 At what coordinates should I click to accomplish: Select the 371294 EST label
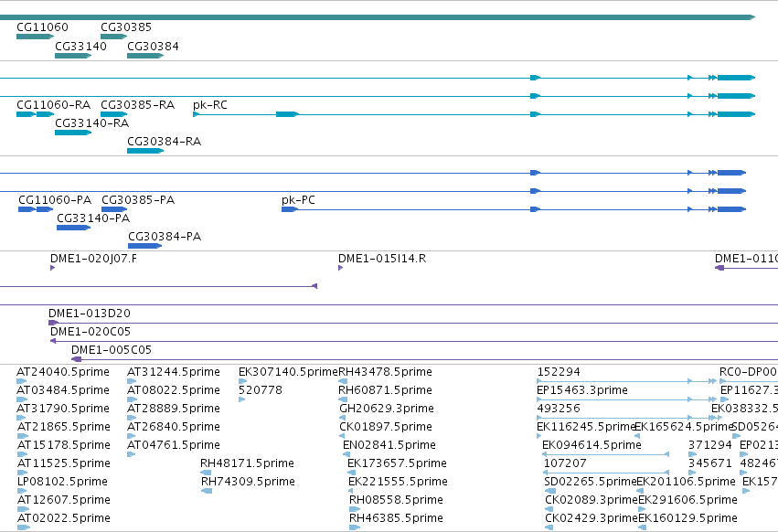point(710,445)
